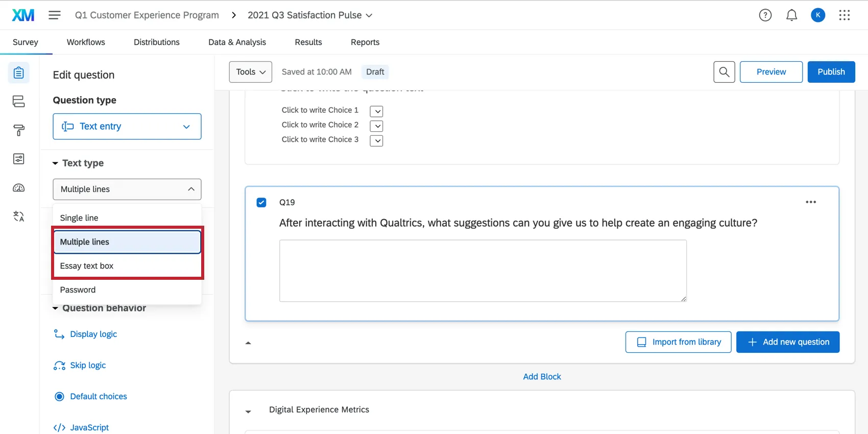This screenshot has height=434, width=868.
Task: Click the Publish button
Action: (831, 72)
